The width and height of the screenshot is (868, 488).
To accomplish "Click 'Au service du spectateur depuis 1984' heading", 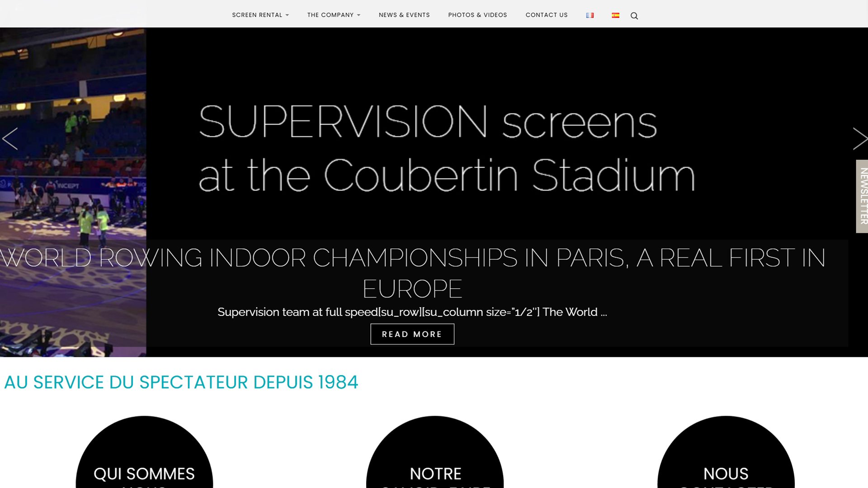I will [181, 382].
